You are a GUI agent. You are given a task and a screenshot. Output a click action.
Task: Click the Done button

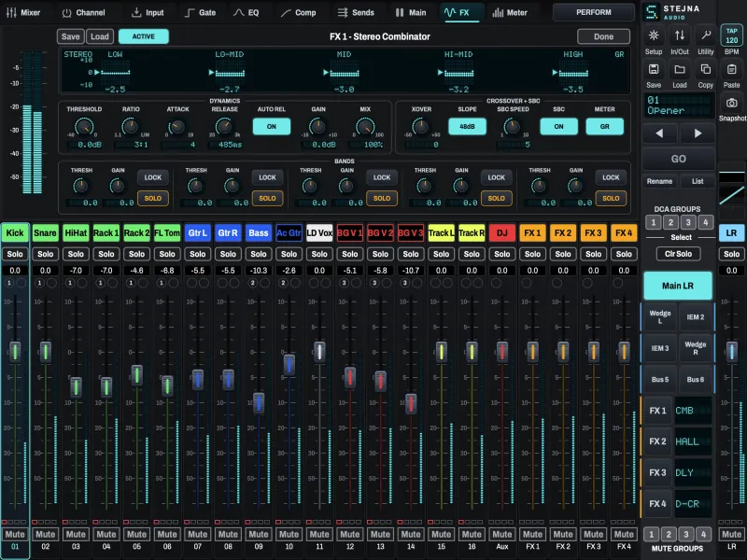point(603,36)
